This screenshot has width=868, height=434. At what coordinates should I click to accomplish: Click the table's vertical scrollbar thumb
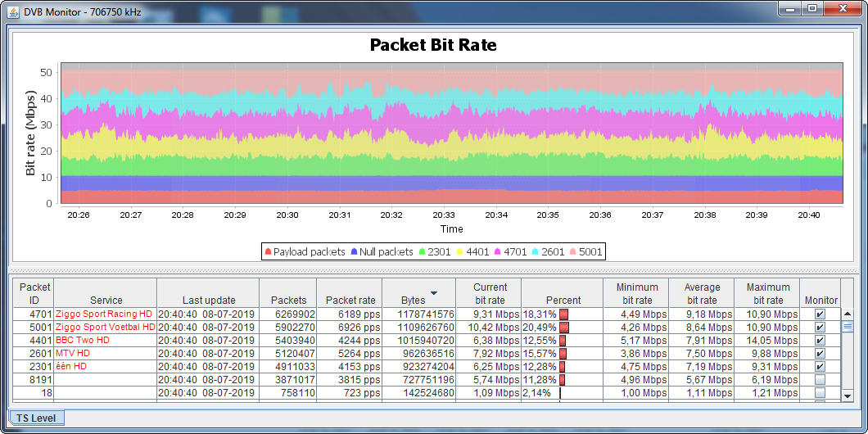pyautogui.click(x=848, y=326)
